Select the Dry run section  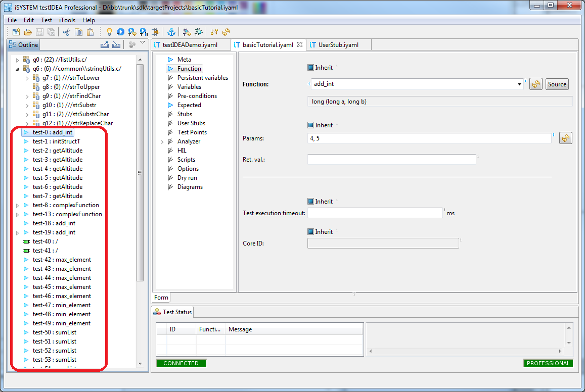[187, 178]
